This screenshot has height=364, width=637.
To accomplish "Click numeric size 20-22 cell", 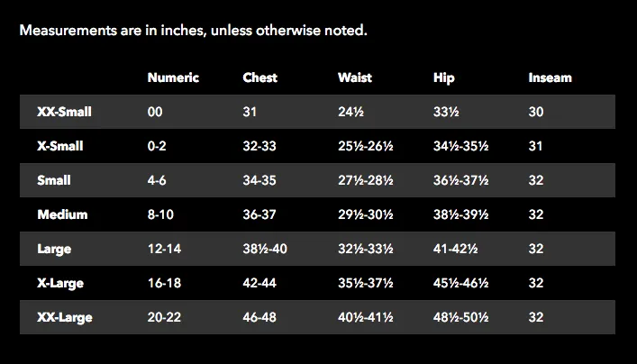I will click(164, 317).
